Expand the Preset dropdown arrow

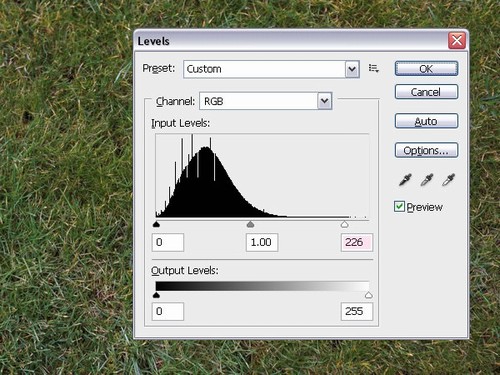(352, 69)
